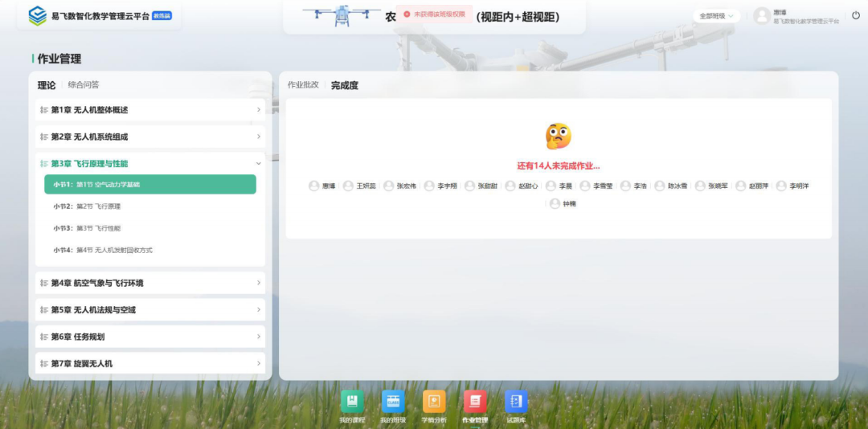Open 我的班级 class icon
Screen dimensions: 868x429
tap(393, 402)
